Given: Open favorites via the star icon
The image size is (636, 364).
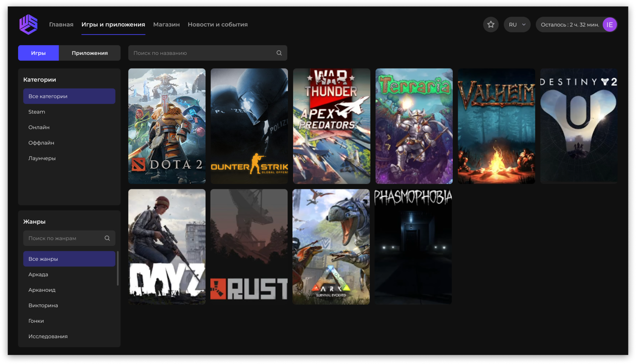Looking at the screenshot, I should [x=491, y=25].
